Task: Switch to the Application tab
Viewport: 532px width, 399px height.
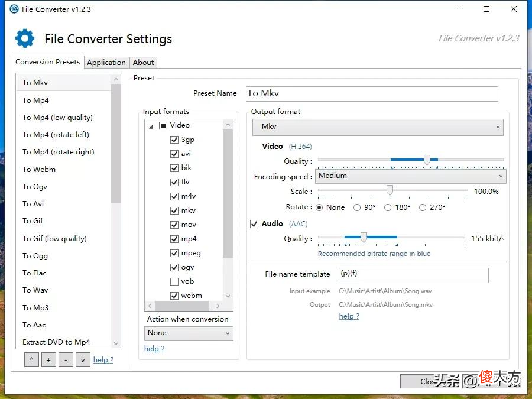Action: 106,63
